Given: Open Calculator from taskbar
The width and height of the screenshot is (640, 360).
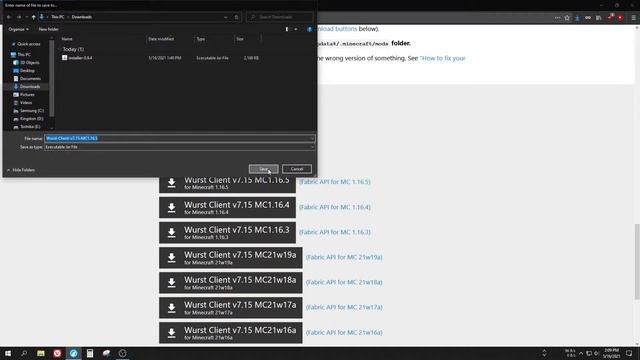Looking at the screenshot, I should coord(90,353).
